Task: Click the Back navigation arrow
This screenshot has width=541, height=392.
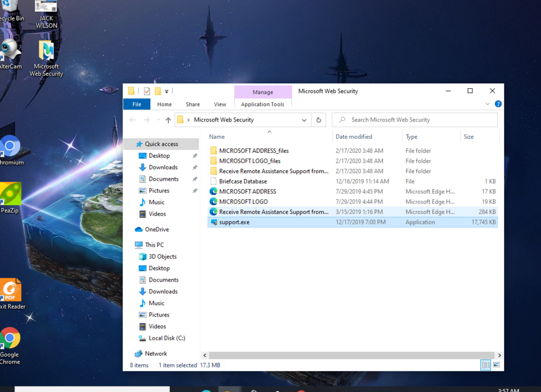Action: [x=132, y=120]
